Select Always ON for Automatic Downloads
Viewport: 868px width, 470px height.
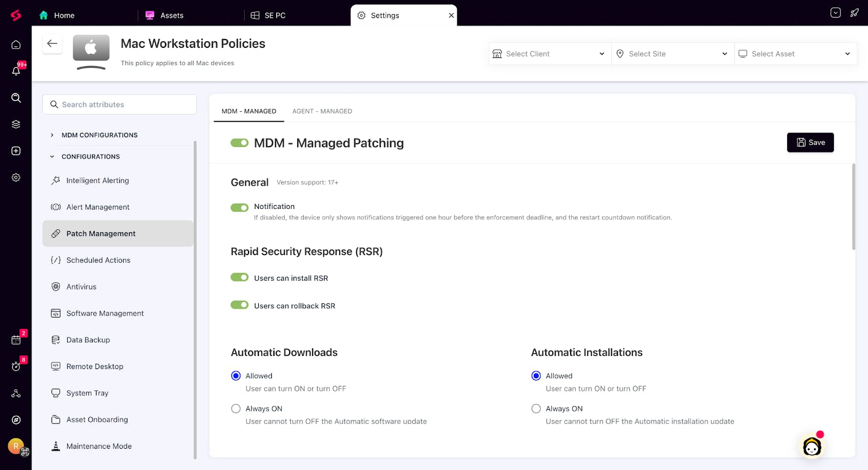(236, 409)
